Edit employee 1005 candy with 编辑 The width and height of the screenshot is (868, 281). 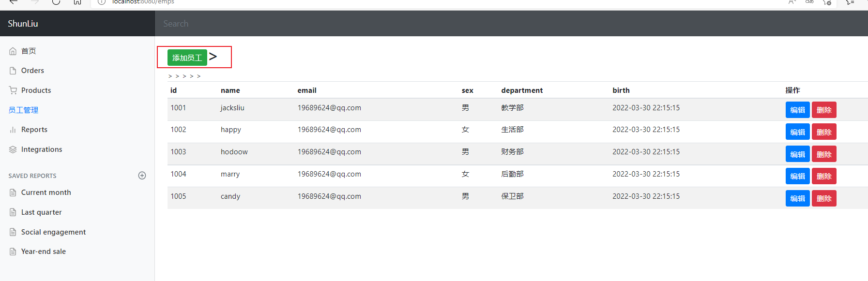tap(797, 198)
